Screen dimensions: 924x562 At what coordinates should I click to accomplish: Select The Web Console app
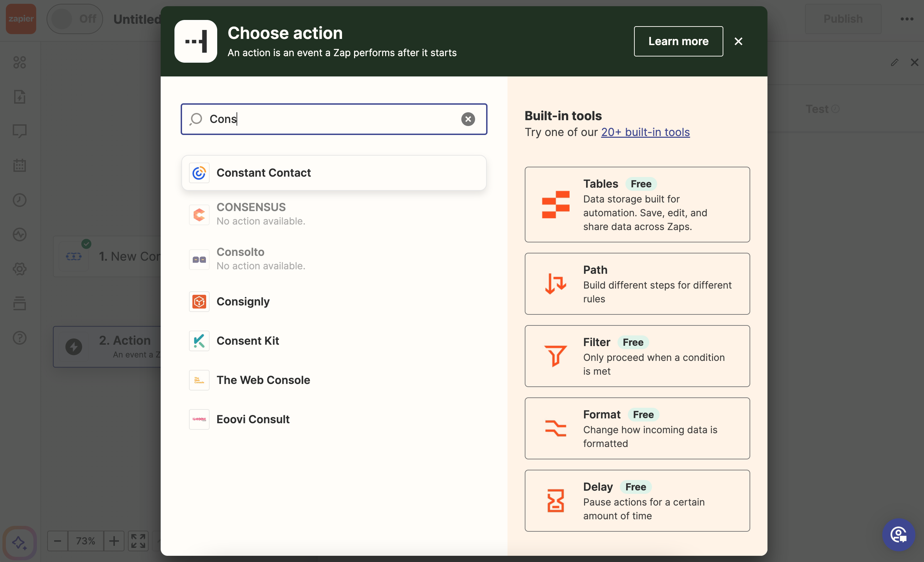click(263, 380)
